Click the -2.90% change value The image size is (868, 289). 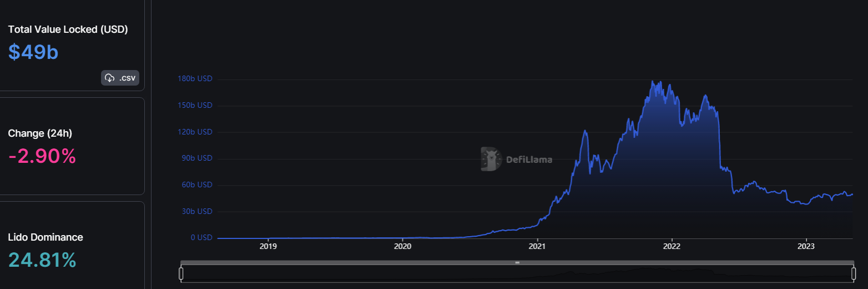tap(42, 156)
